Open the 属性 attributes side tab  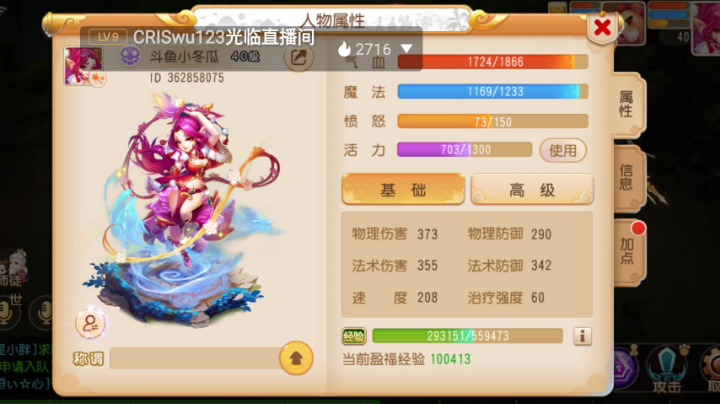coord(627,104)
